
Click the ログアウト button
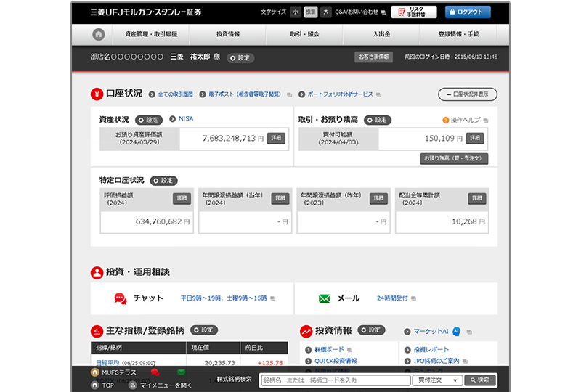(468, 12)
